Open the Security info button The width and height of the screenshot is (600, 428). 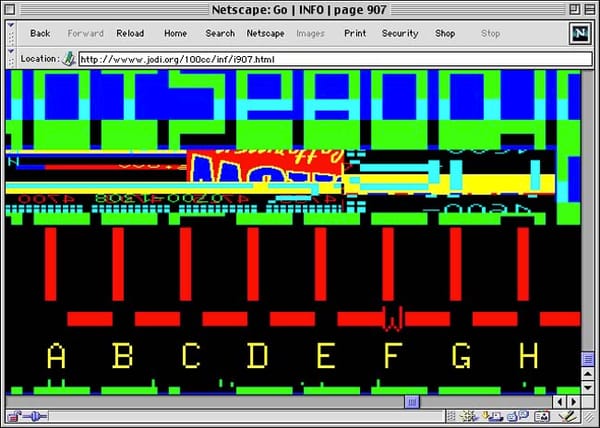coord(400,34)
